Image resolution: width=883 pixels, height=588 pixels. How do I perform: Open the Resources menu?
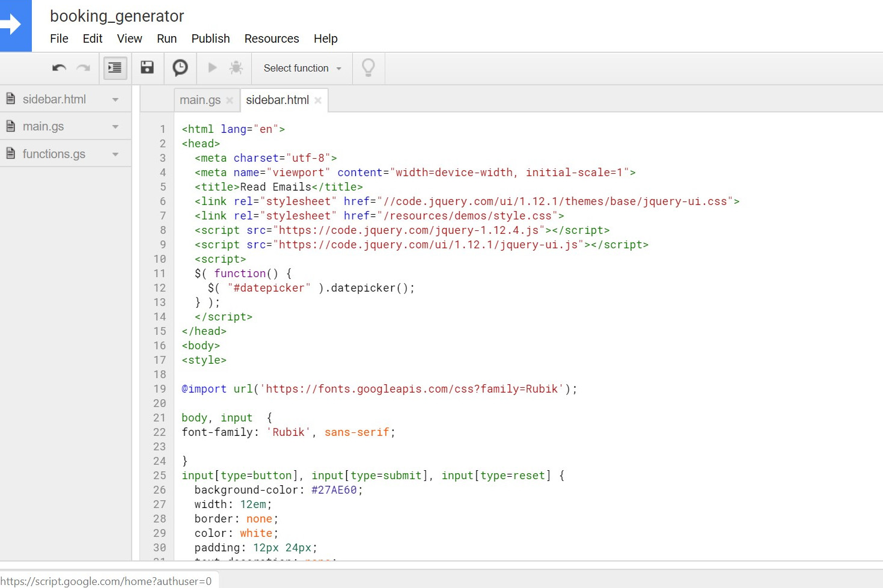(272, 38)
